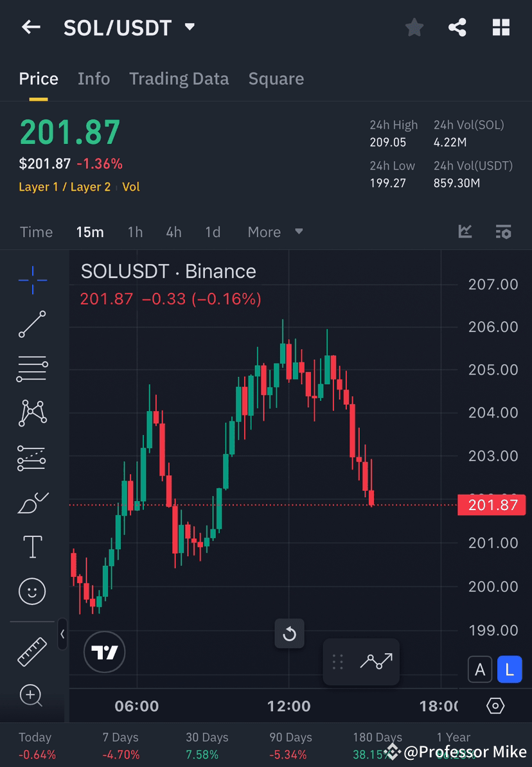Select the XABCD pattern tool
Image resolution: width=532 pixels, height=767 pixels.
click(x=32, y=413)
